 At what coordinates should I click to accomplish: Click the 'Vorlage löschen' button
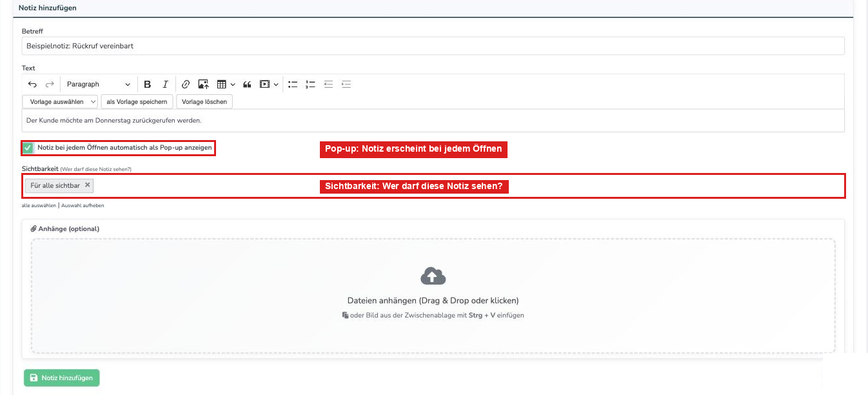click(204, 102)
